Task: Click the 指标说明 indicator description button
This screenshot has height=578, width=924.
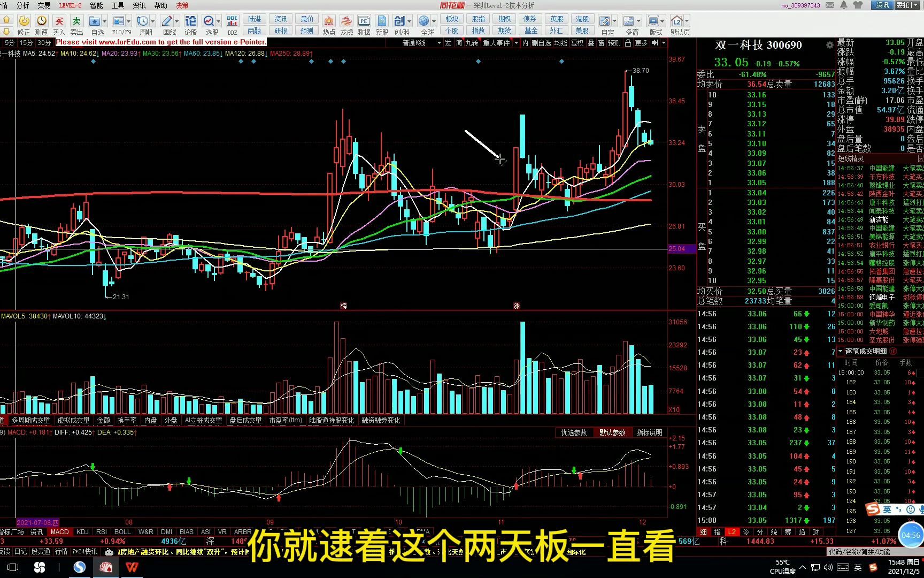Action: [649, 432]
